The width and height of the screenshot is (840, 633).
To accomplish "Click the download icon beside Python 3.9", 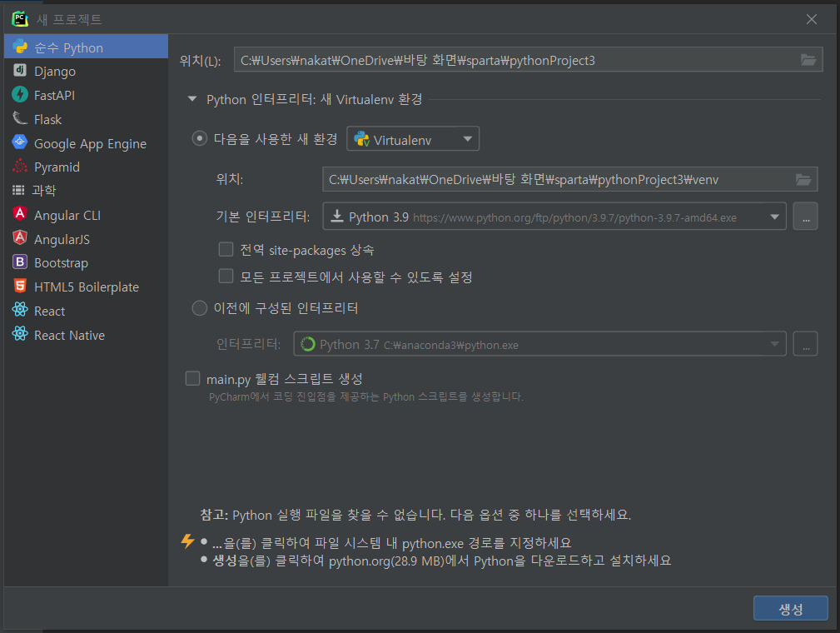I will click(x=337, y=216).
